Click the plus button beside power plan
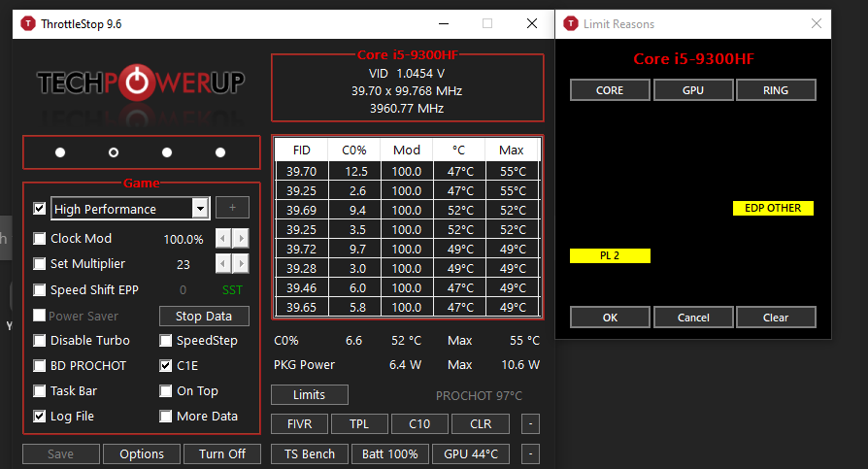Image resolution: width=868 pixels, height=469 pixels. (232, 208)
